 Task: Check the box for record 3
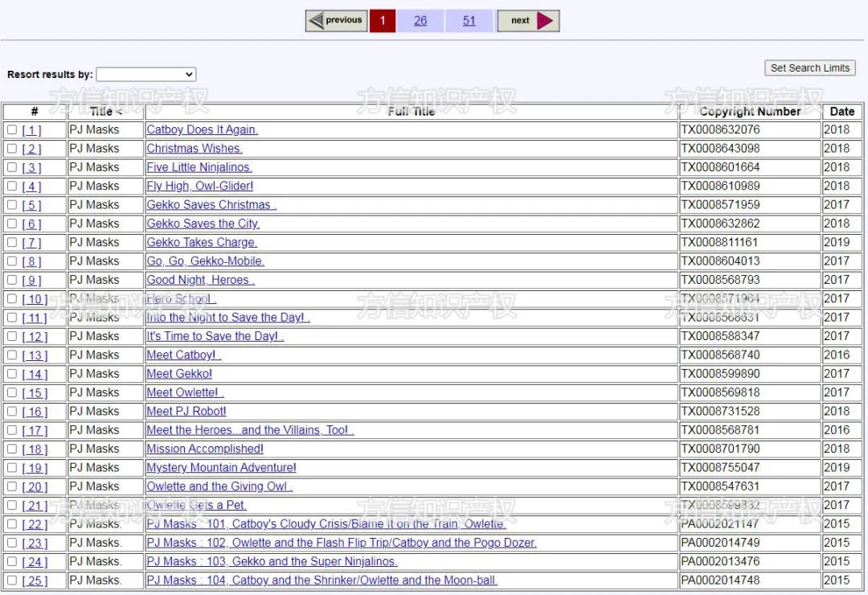11,167
